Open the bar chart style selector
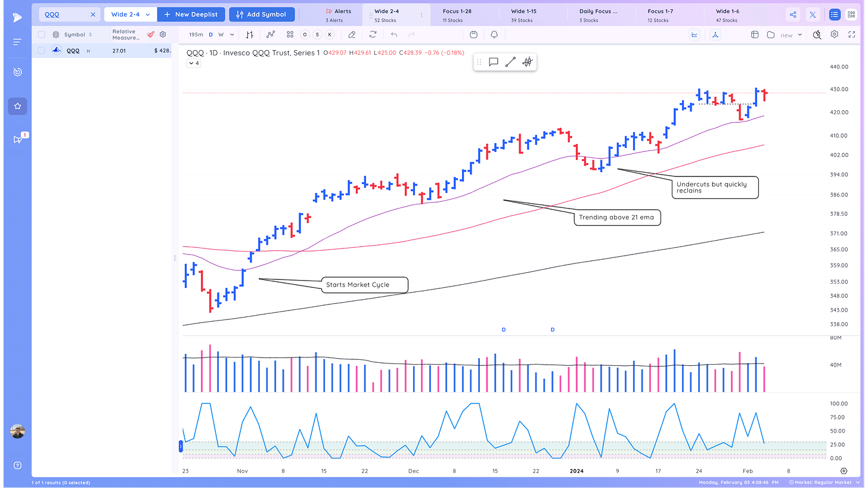The height and width of the screenshot is (488, 868). click(250, 35)
